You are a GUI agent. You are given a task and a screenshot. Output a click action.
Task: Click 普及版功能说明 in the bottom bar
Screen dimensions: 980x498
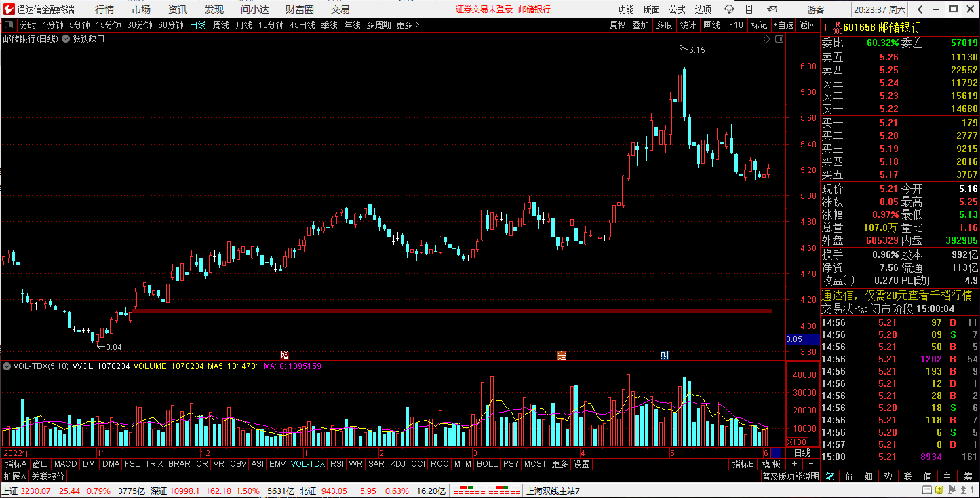tap(790, 476)
